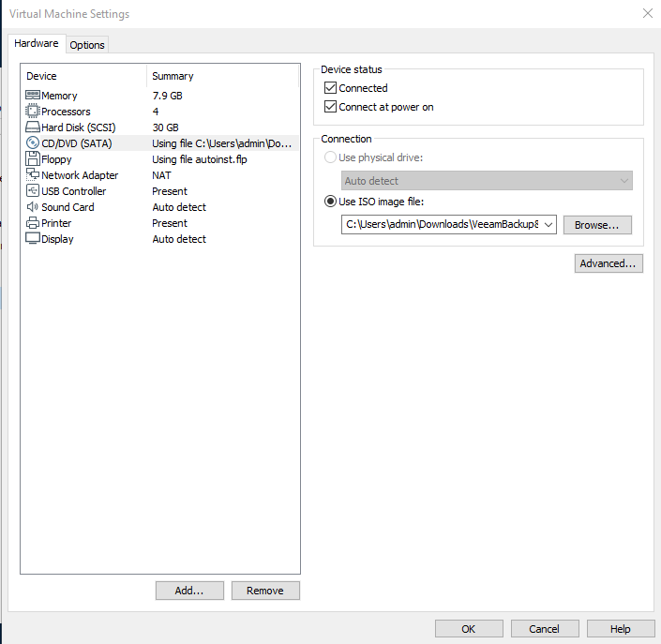Uncheck the Connected checkbox

tap(330, 88)
